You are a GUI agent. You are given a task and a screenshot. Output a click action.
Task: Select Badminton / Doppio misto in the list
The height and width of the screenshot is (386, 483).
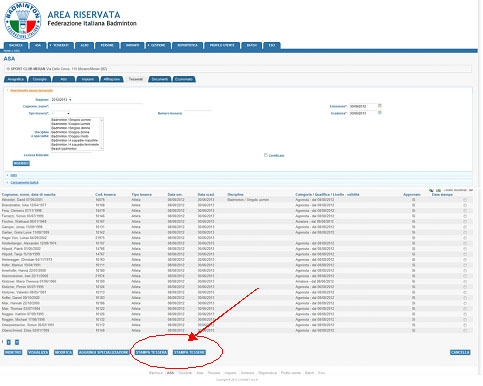click(x=70, y=136)
